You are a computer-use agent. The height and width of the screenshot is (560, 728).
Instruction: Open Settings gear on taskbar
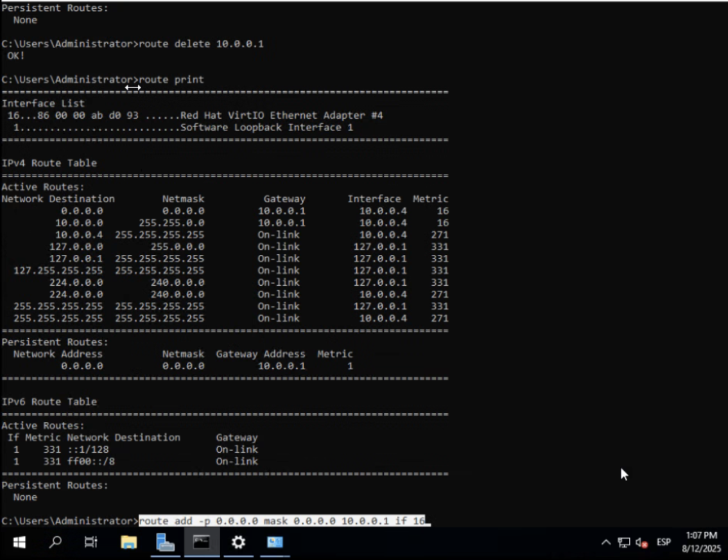point(238,542)
